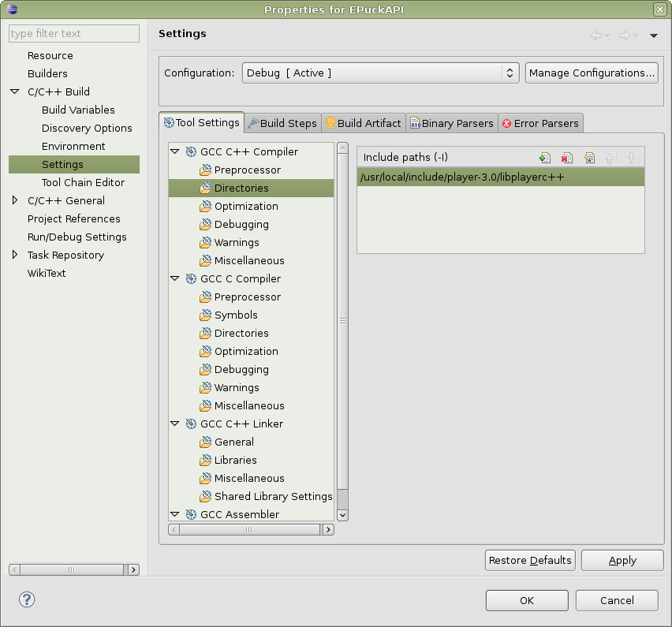This screenshot has height=627, width=672.
Task: Collapse the GCC C++ Linker node
Action: 174,424
